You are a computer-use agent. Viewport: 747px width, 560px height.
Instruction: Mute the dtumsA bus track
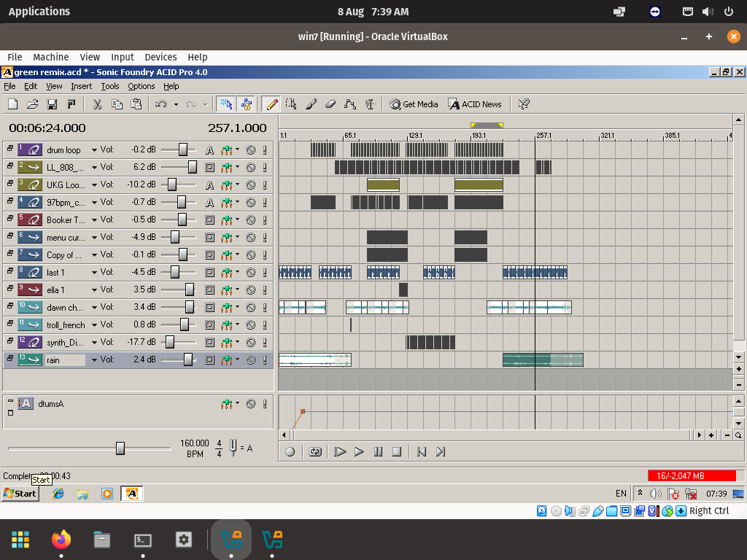point(251,404)
